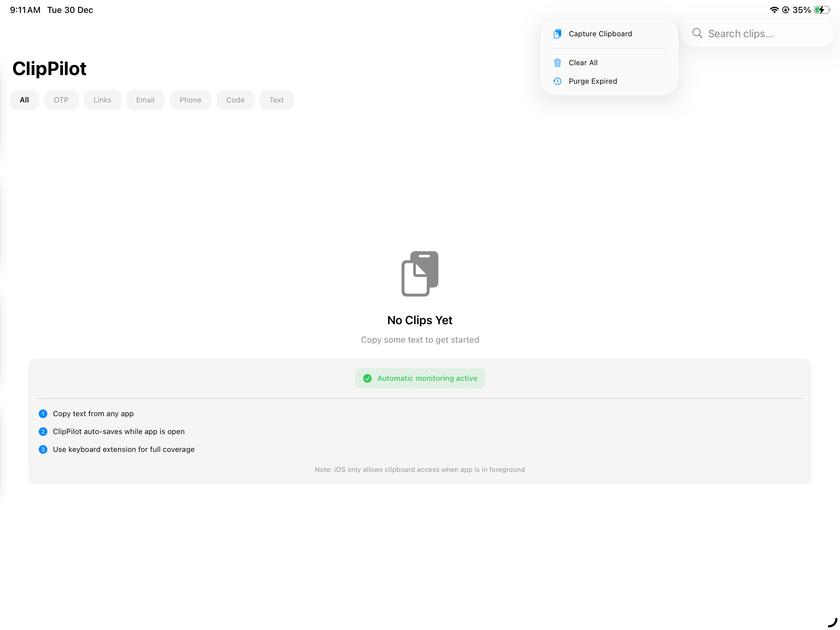The image size is (840, 630).
Task: Click the clipboard icon beside Capture Clipboard
Action: coord(557,34)
